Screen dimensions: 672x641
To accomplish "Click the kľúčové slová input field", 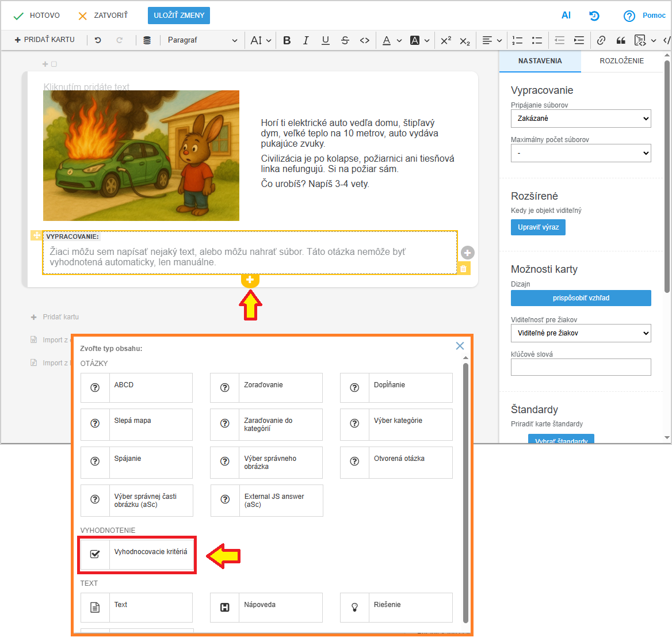I will pos(581,367).
